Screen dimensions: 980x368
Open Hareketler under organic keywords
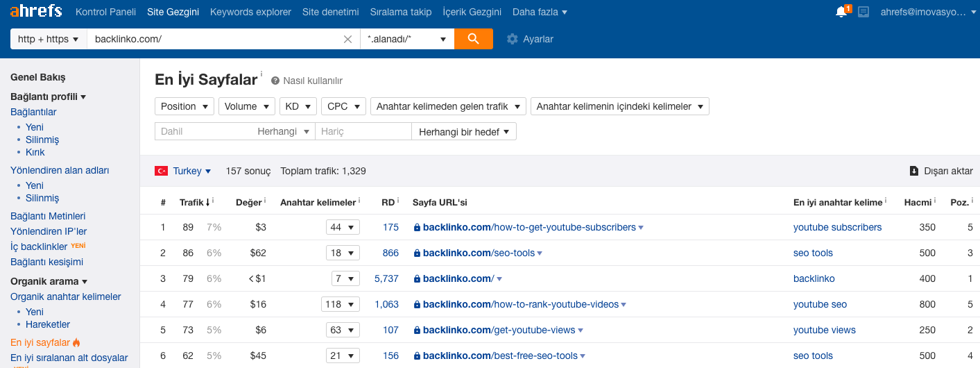point(48,324)
